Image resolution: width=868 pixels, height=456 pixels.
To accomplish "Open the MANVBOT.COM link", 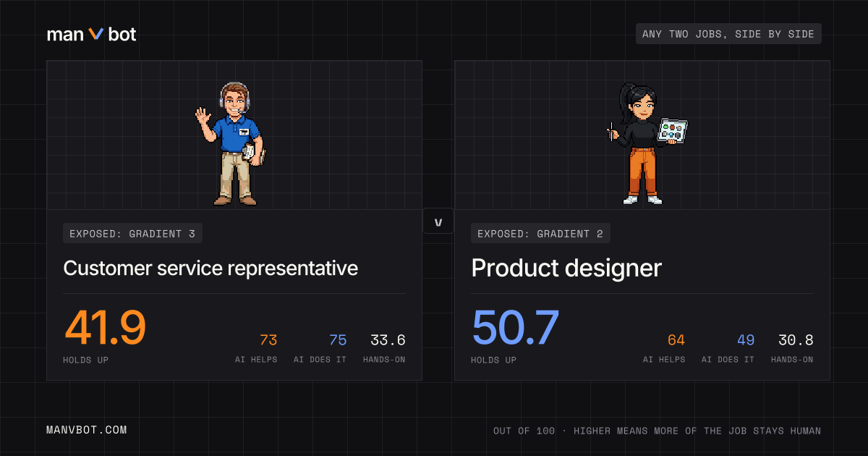I will (87, 430).
